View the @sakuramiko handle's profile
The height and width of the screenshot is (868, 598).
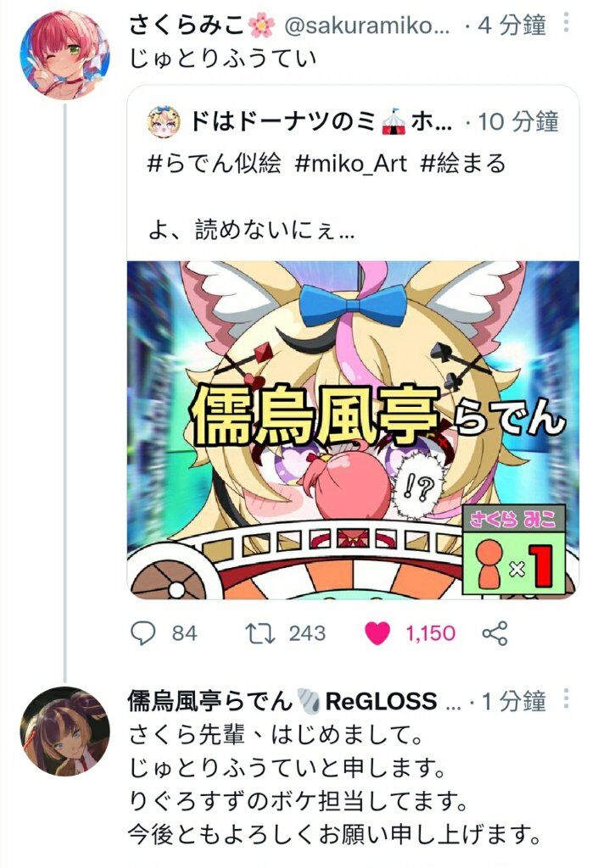coord(367,26)
